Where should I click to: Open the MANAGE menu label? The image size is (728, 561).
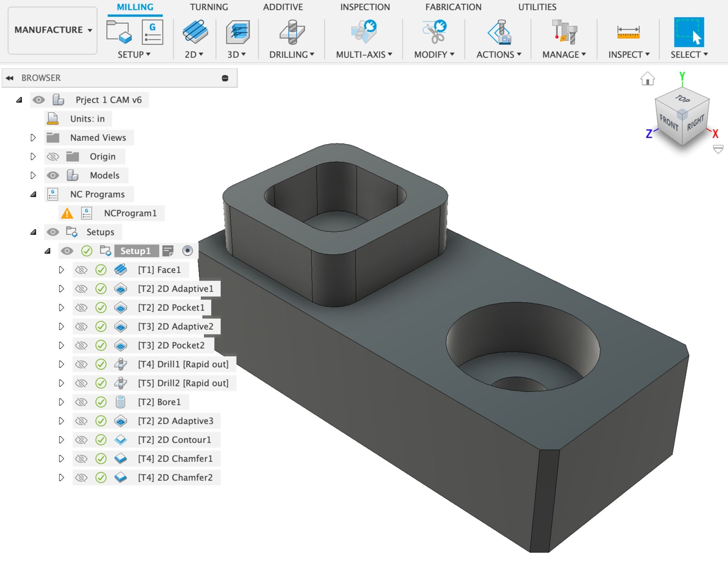click(x=564, y=55)
